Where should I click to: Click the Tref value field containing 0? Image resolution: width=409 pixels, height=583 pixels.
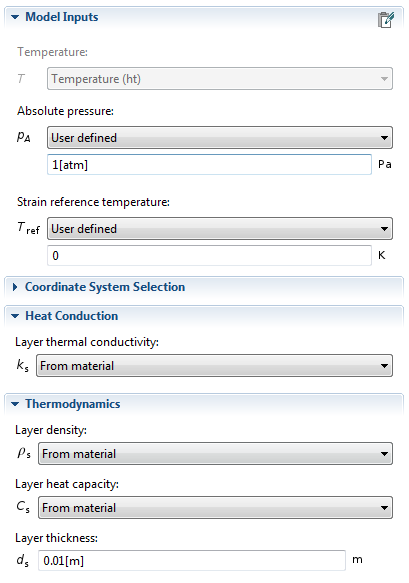click(x=209, y=255)
